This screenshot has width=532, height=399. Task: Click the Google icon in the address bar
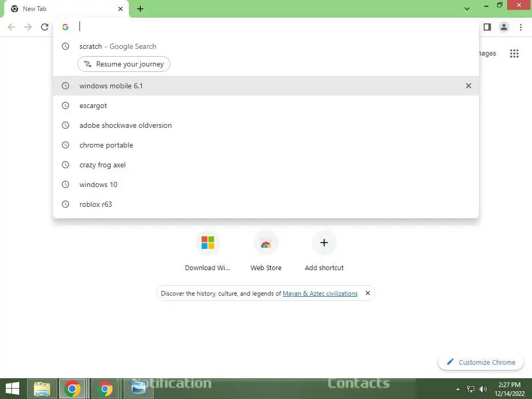click(x=65, y=27)
